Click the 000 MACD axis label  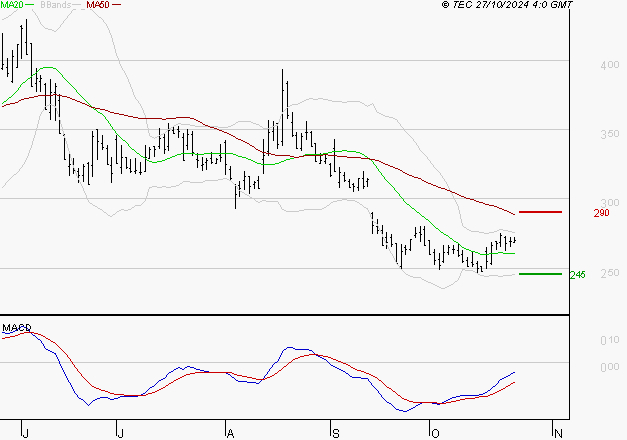pyautogui.click(x=610, y=367)
